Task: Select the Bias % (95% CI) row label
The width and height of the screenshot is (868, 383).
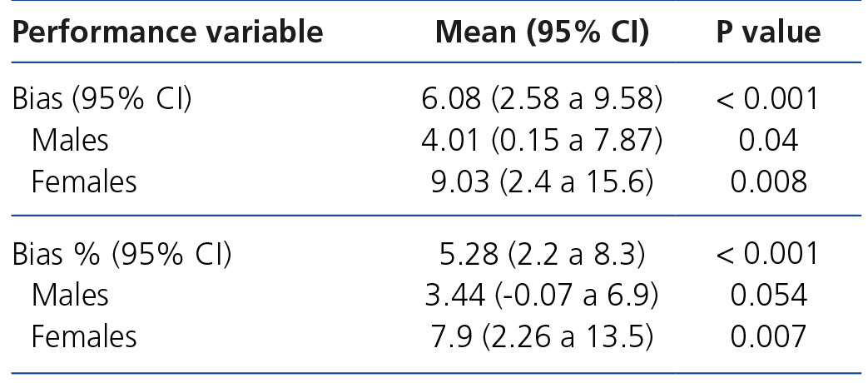Action: point(122,255)
